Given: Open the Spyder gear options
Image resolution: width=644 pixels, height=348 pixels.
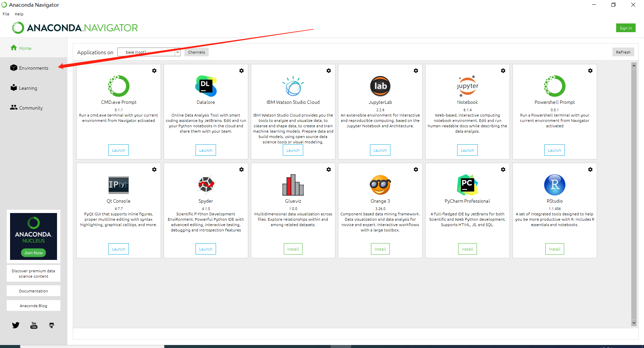Looking at the screenshot, I should click(241, 169).
